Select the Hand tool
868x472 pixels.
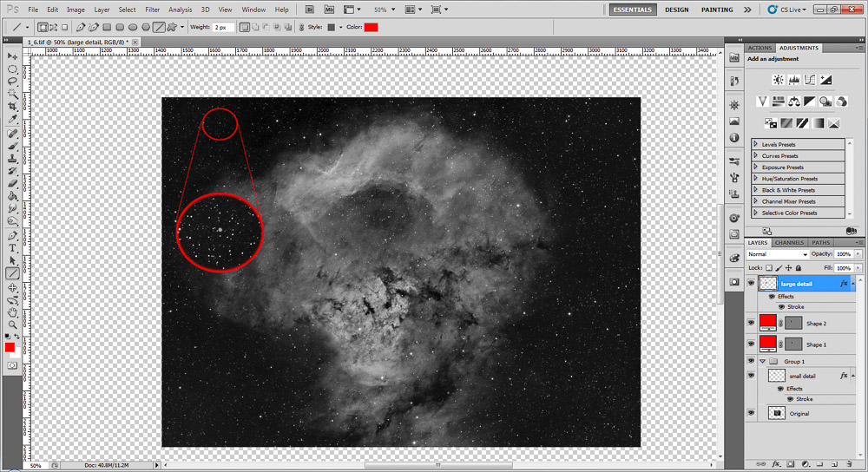coord(12,312)
